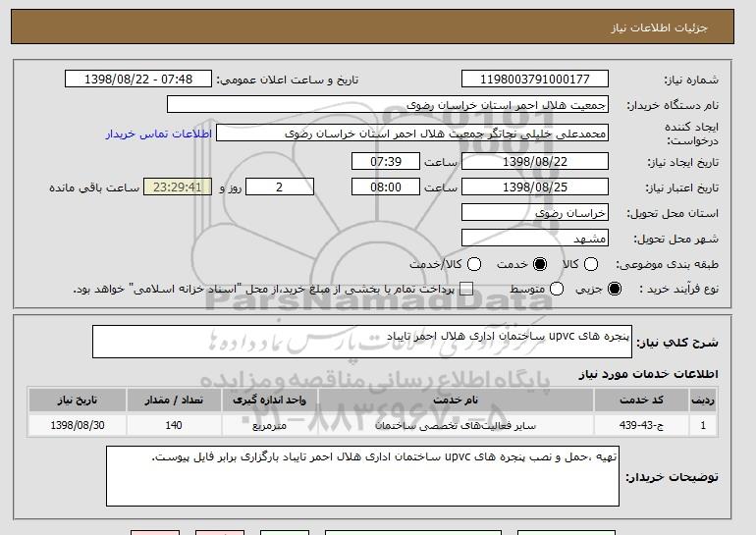Click quantity cell 140
This screenshot has height=535, width=756.
coord(174,426)
